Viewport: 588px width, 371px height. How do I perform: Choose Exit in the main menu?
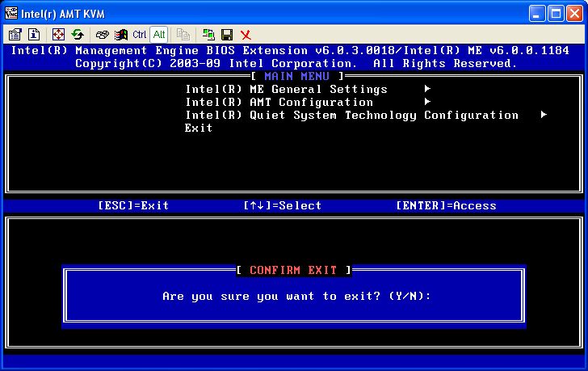point(199,129)
